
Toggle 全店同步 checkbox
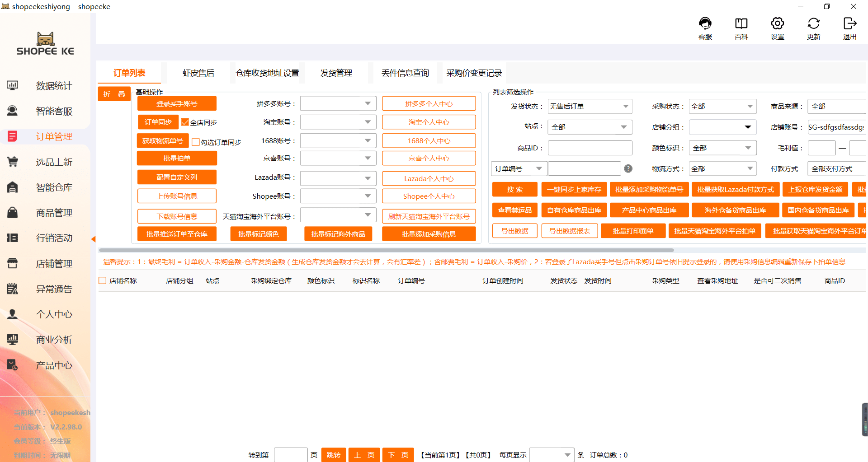point(185,122)
